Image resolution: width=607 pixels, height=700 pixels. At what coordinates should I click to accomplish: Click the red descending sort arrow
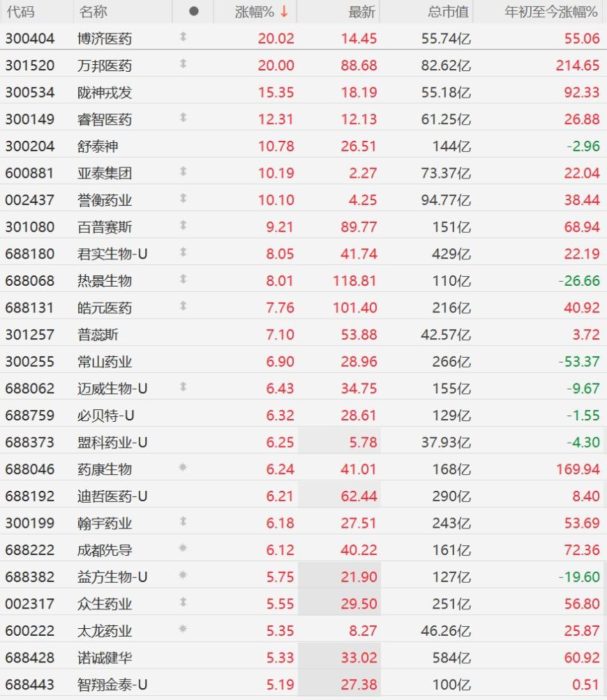[x=285, y=12]
